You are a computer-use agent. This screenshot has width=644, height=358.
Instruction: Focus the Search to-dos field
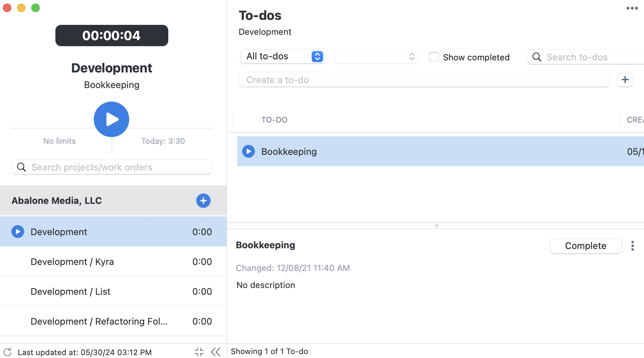tap(586, 57)
